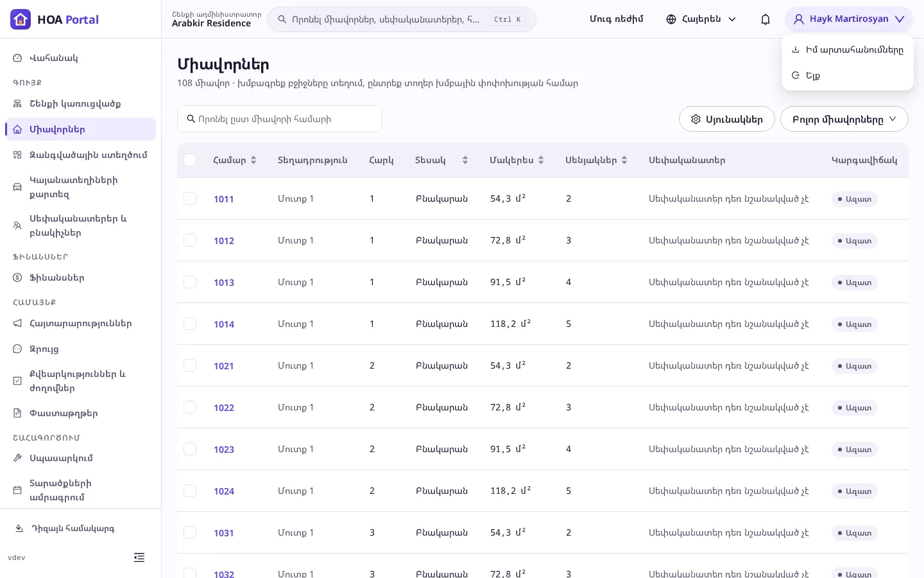The height and width of the screenshot is (578, 924).
Task: Check the box for unit 1011
Action: (190, 198)
